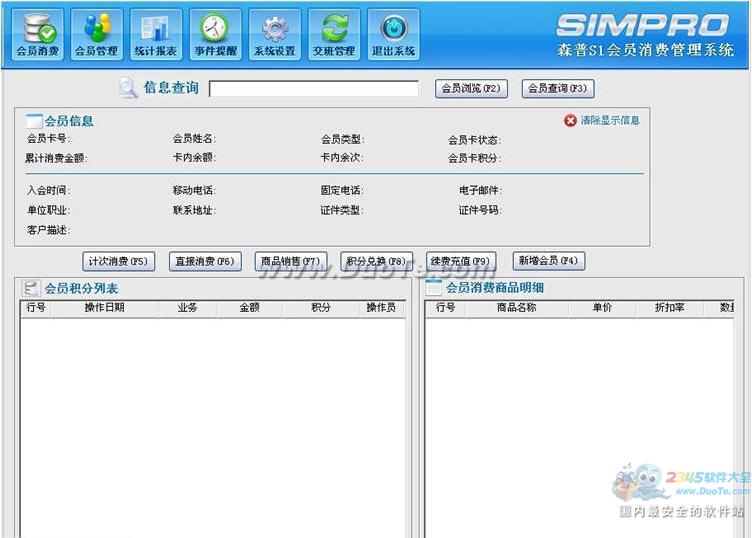This screenshot has height=538, width=752.
Task: Click the 直接消费 (F6) button
Action: (205, 261)
